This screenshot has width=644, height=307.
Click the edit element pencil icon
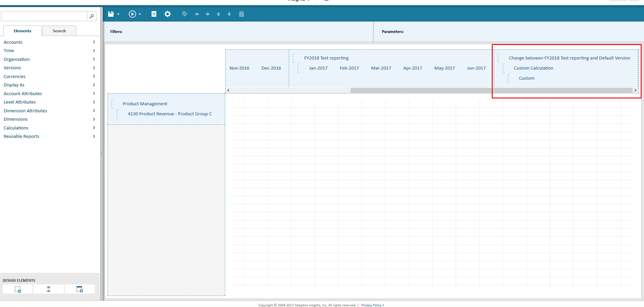184,14
